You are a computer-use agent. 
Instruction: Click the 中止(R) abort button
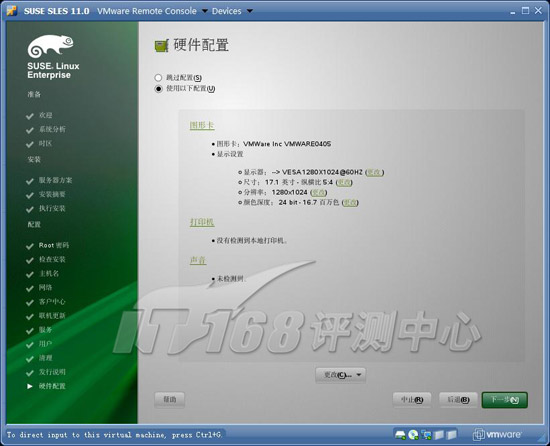pos(412,400)
